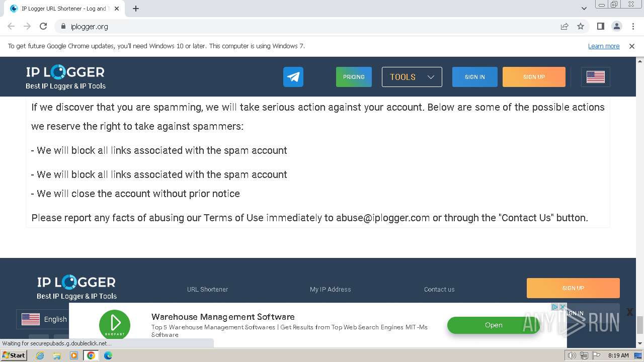644x362 pixels.
Task: Open the Warehouse Management Software ad title
Action: point(223,317)
